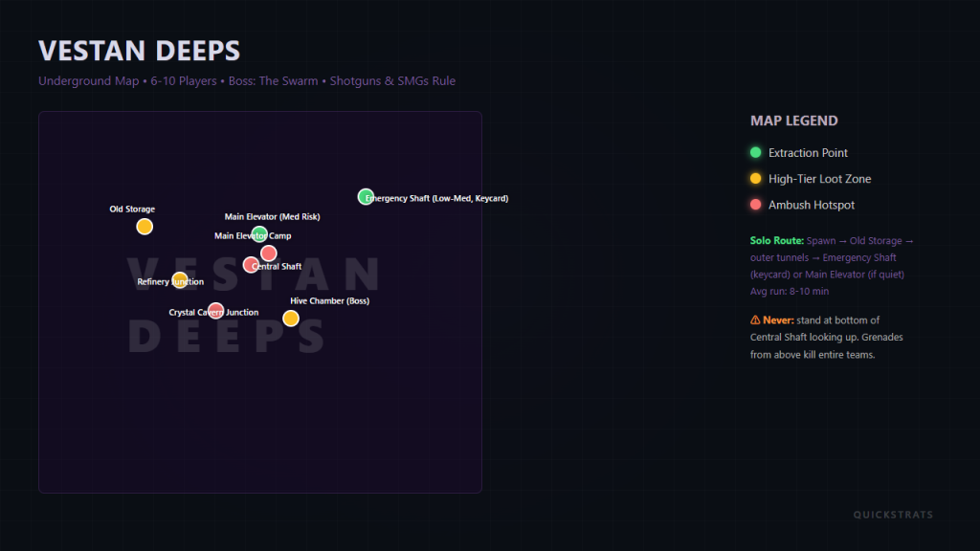The image size is (980, 551).
Task: Click the "VESTAN DEEPS" page title
Action: 140,51
